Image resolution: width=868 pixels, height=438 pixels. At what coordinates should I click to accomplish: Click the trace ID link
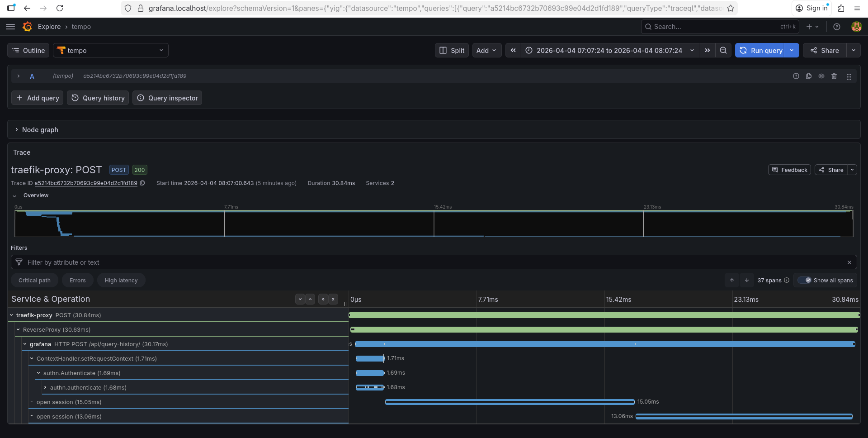(86, 183)
